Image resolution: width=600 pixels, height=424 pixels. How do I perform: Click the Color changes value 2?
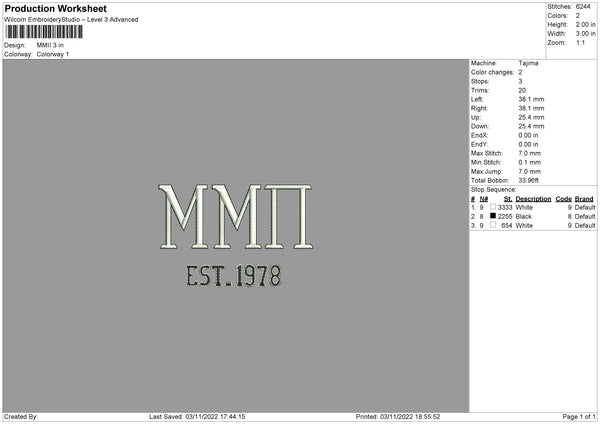coord(520,72)
